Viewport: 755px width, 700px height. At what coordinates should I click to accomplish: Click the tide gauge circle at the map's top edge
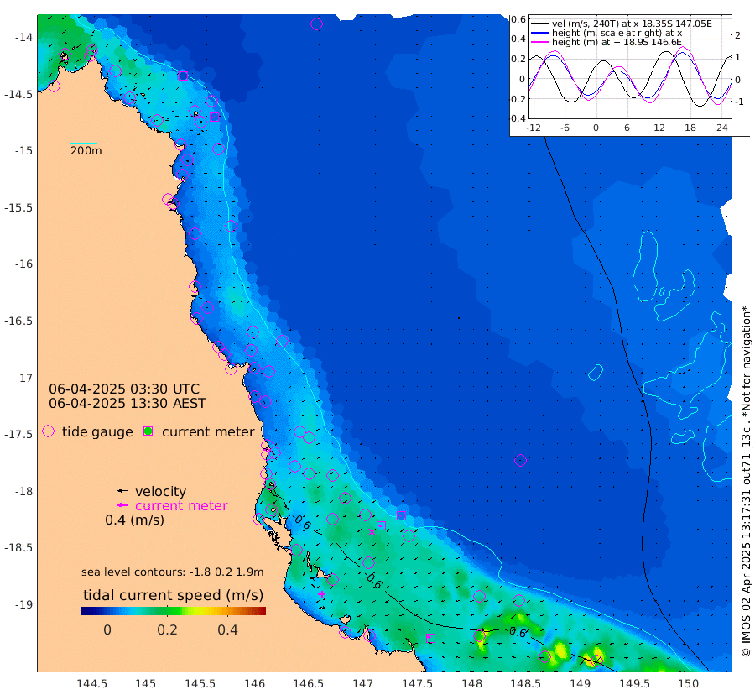316,24
